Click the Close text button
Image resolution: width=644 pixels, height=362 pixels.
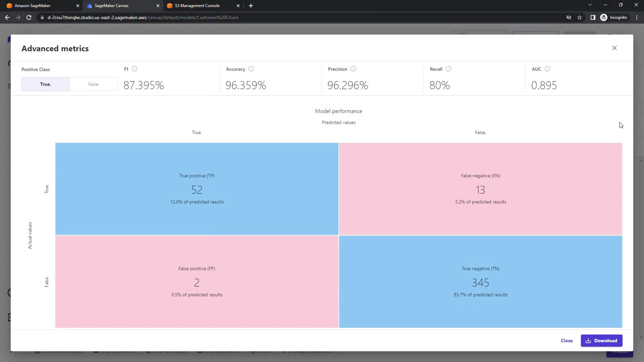(567, 341)
